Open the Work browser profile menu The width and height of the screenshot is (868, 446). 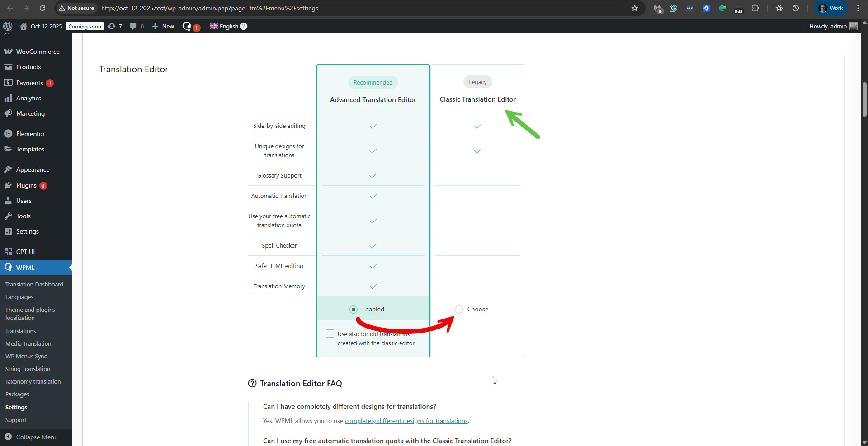coord(831,8)
